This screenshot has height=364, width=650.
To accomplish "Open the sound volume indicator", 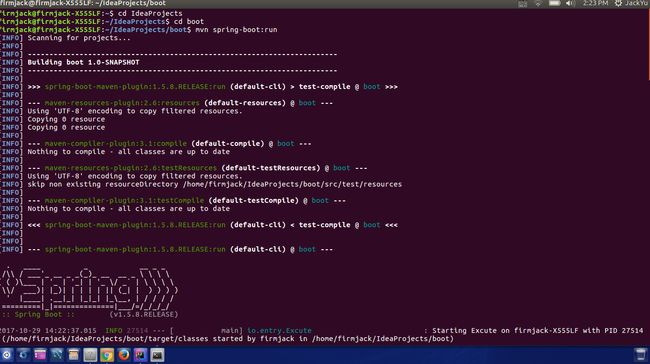I will pos(570,3).
